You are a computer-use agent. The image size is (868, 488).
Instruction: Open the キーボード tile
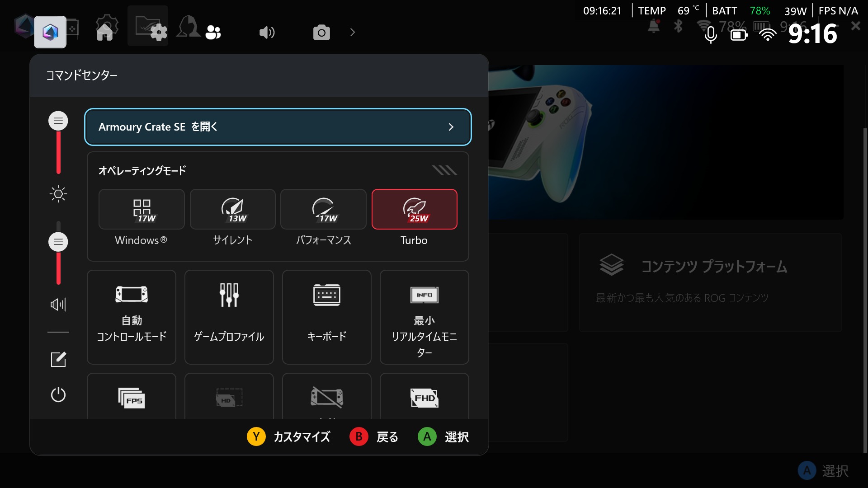click(x=327, y=317)
